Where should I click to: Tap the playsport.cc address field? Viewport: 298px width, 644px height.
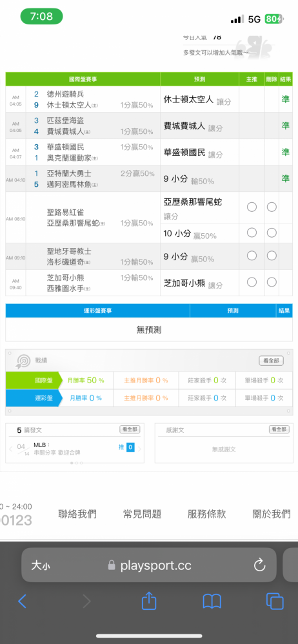[149, 565]
